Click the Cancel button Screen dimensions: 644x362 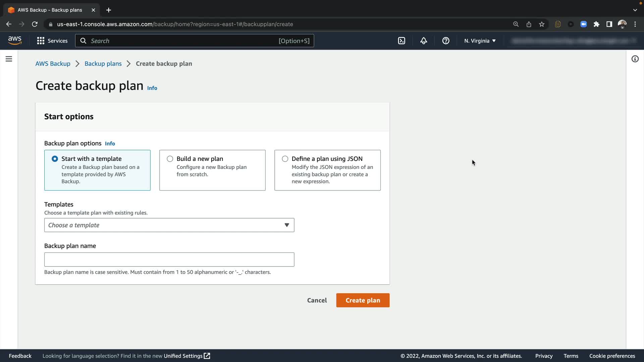point(317,300)
